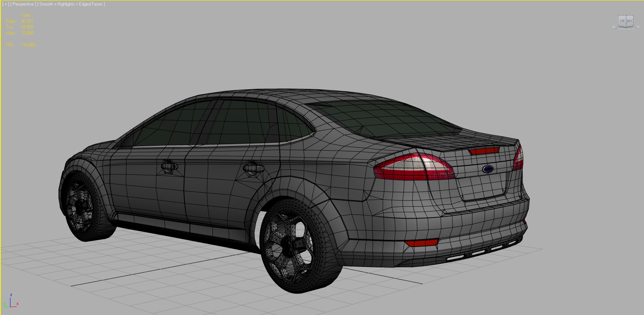This screenshot has width=644, height=315.
Task: Click the Left face of the ViewCube
Action: pyautogui.click(x=622, y=21)
